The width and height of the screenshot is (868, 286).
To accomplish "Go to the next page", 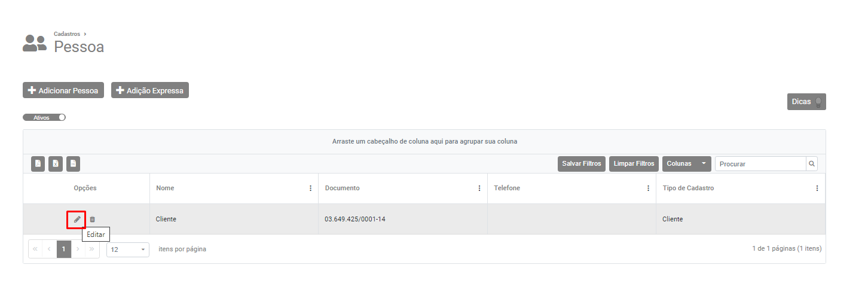I will 78,249.
